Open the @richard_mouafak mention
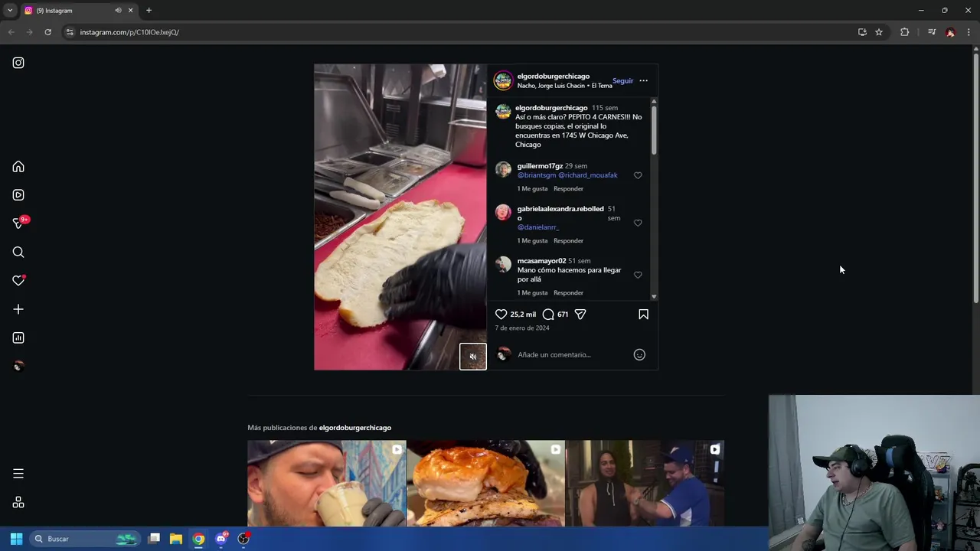 (588, 175)
